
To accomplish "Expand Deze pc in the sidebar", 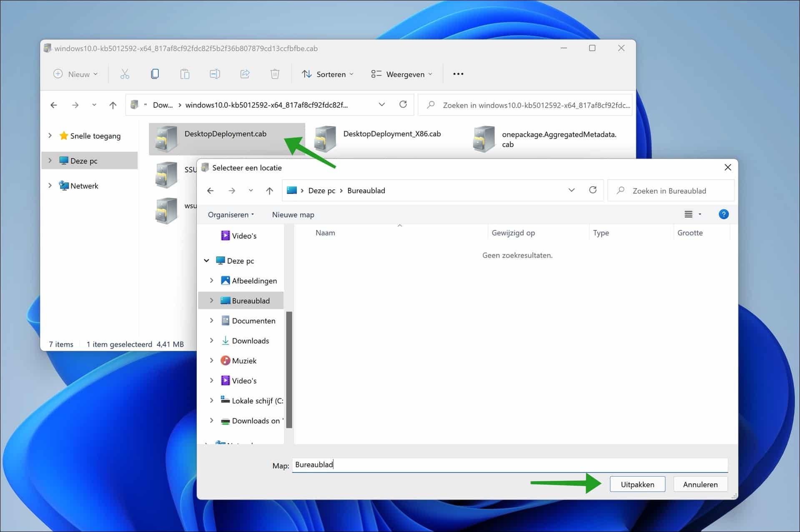I will tap(50, 160).
